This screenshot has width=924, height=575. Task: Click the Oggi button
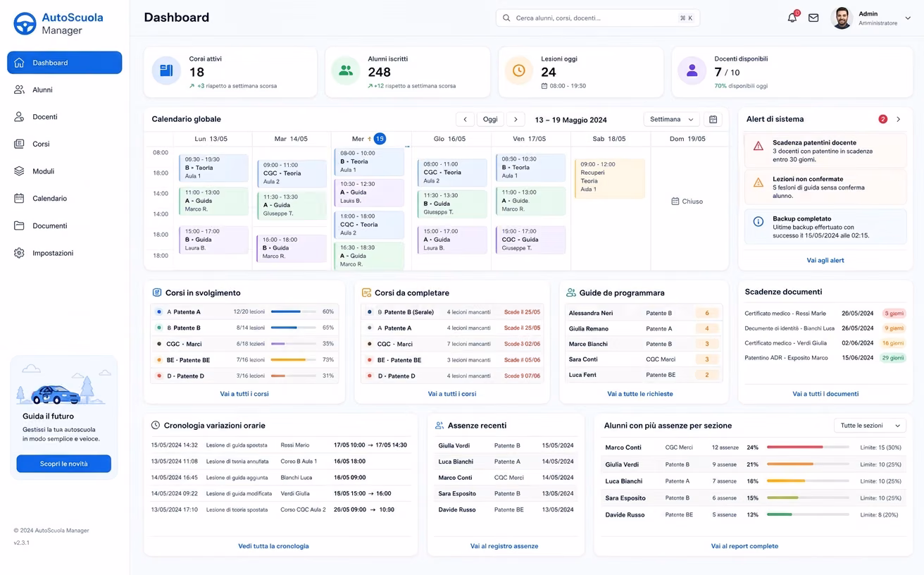click(490, 119)
